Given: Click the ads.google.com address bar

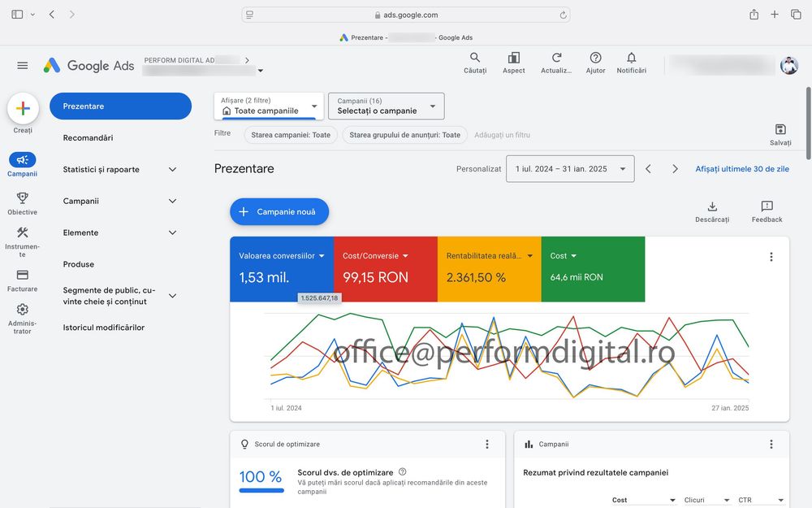Looking at the screenshot, I should (406, 15).
